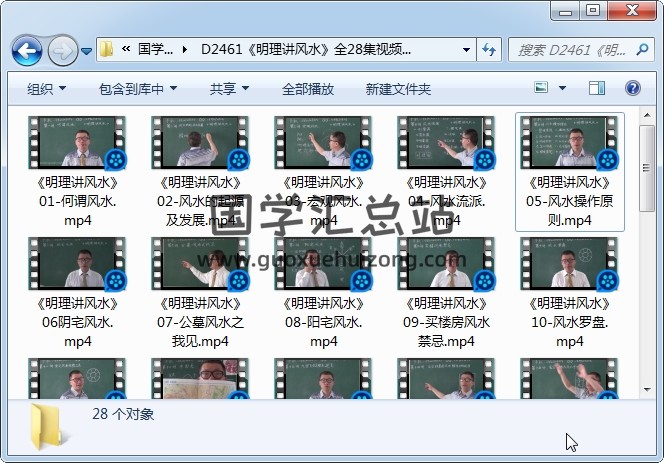
Task: Expand the address bar history dropdown
Action: [467, 49]
